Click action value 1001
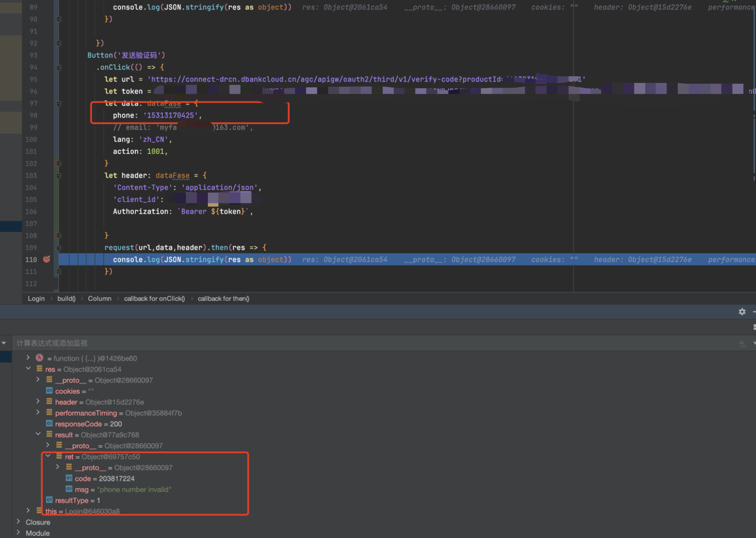 coord(155,152)
